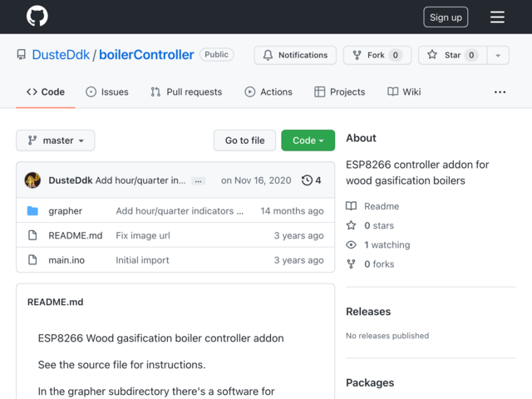Open the hamburger navigation menu
This screenshot has width=532, height=399.
tap(497, 17)
